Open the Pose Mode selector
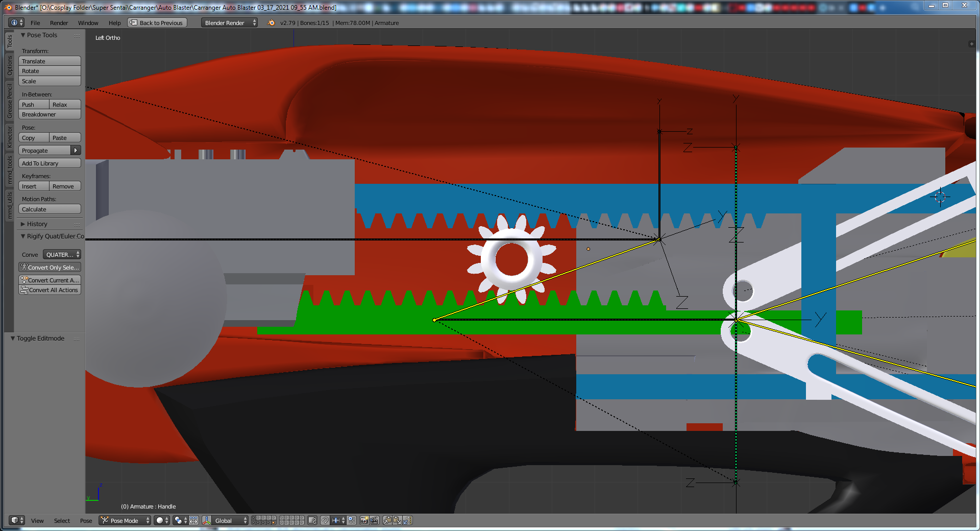The height and width of the screenshot is (531, 980). coord(125,520)
